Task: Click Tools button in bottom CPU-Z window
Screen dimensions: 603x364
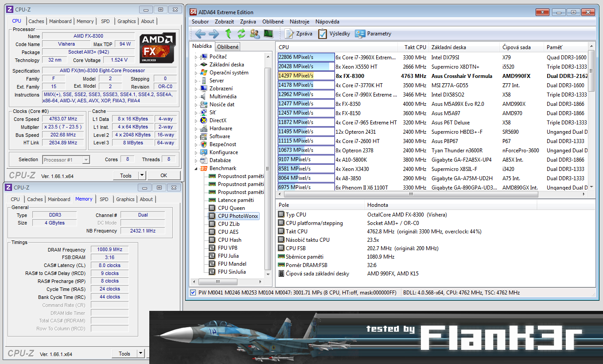Action: 124,353
